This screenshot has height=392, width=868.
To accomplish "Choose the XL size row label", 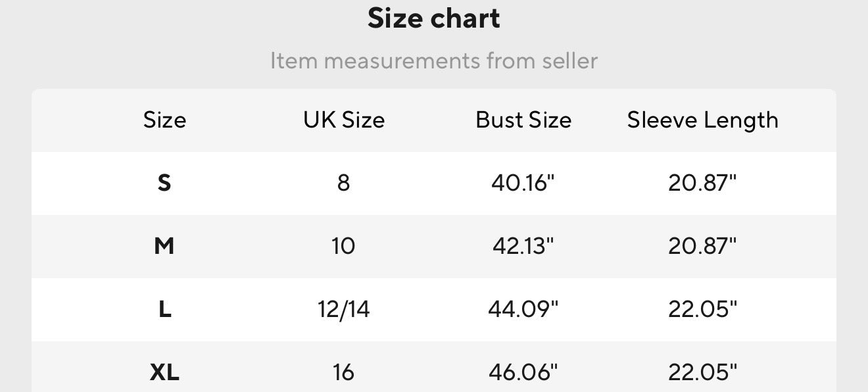I will pos(164,372).
